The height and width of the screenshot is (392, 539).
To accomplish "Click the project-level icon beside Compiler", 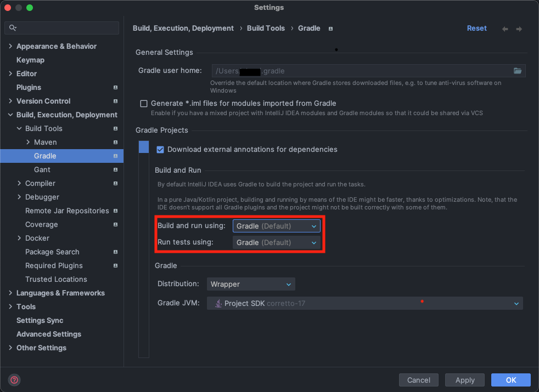I will 115,184.
